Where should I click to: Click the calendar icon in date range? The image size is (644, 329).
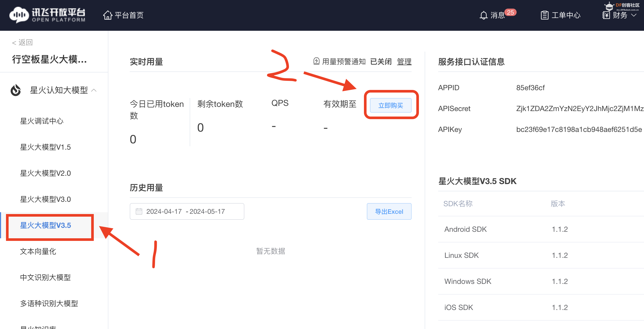coord(139,211)
